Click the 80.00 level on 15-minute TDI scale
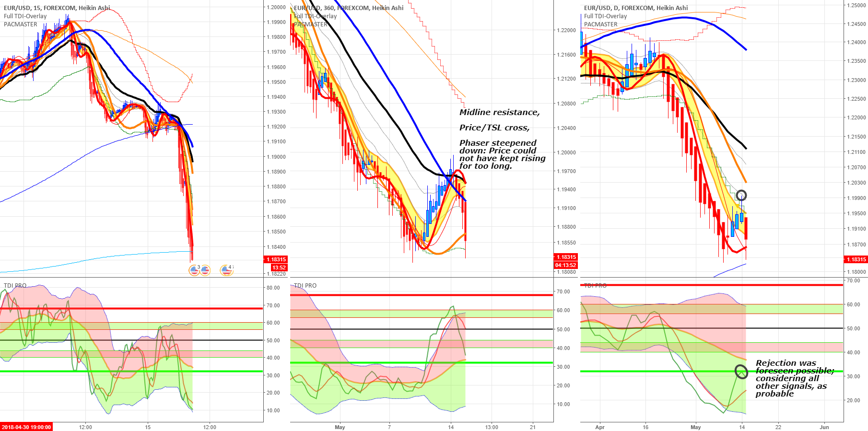The height and width of the screenshot is (431, 868). click(273, 288)
